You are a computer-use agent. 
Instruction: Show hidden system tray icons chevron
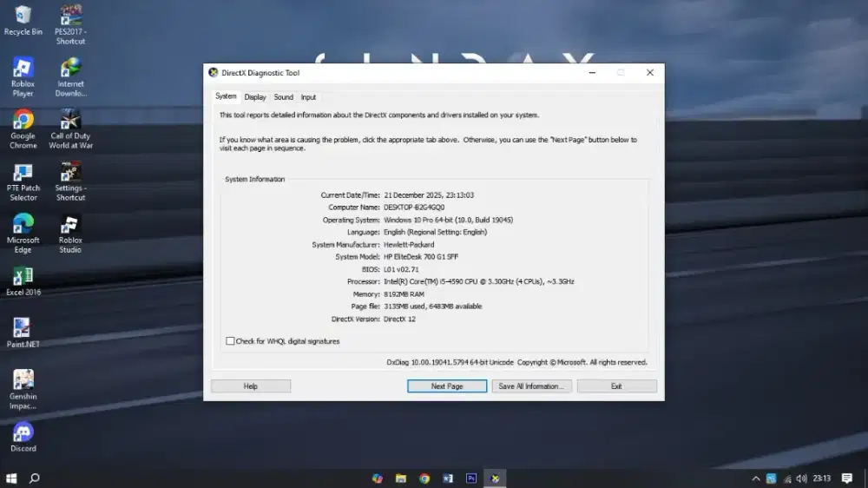point(756,478)
